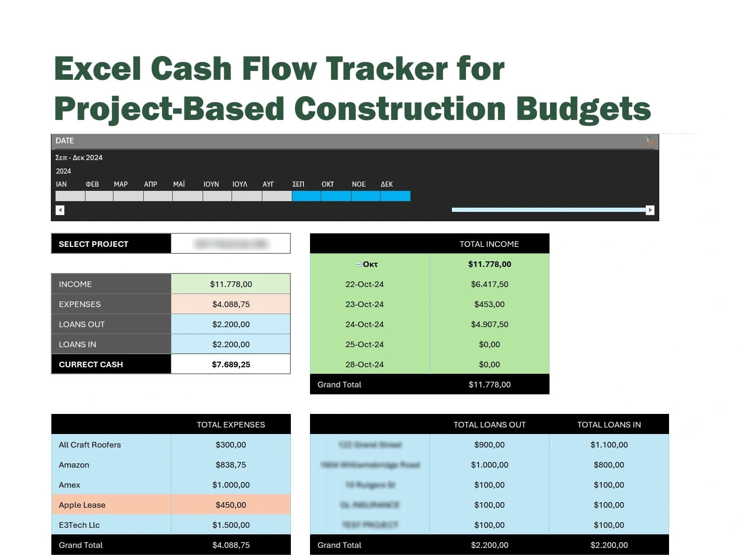Select the 22-Oct-24 income row
This screenshot has height=560, width=747.
click(430, 284)
